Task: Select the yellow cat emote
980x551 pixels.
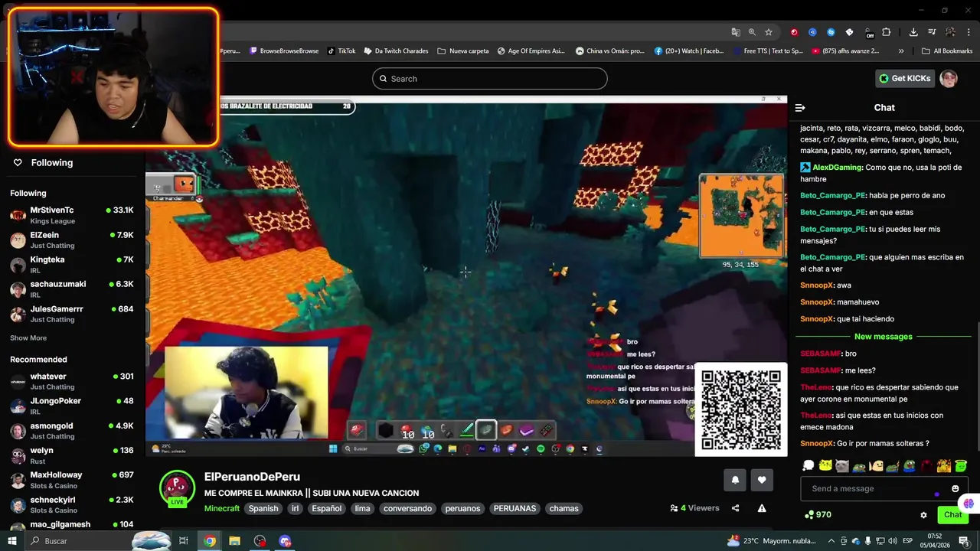Action: [x=825, y=465]
